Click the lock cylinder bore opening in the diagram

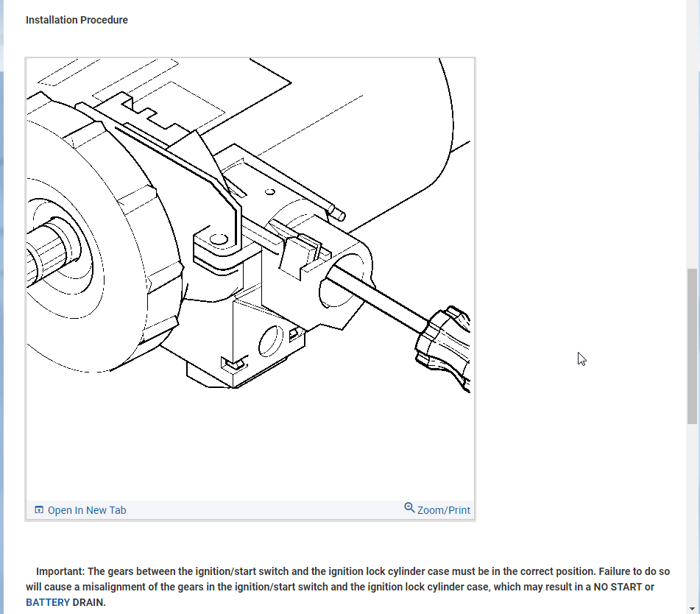click(341, 281)
